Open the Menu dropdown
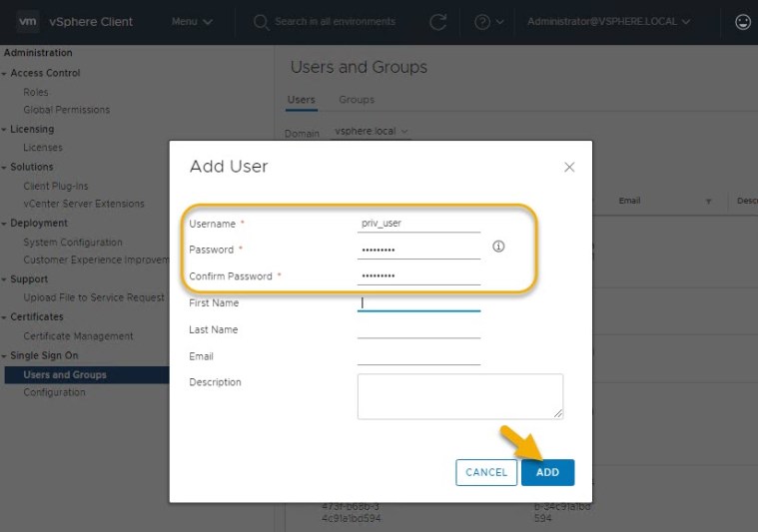The image size is (758, 532). pyautogui.click(x=192, y=21)
